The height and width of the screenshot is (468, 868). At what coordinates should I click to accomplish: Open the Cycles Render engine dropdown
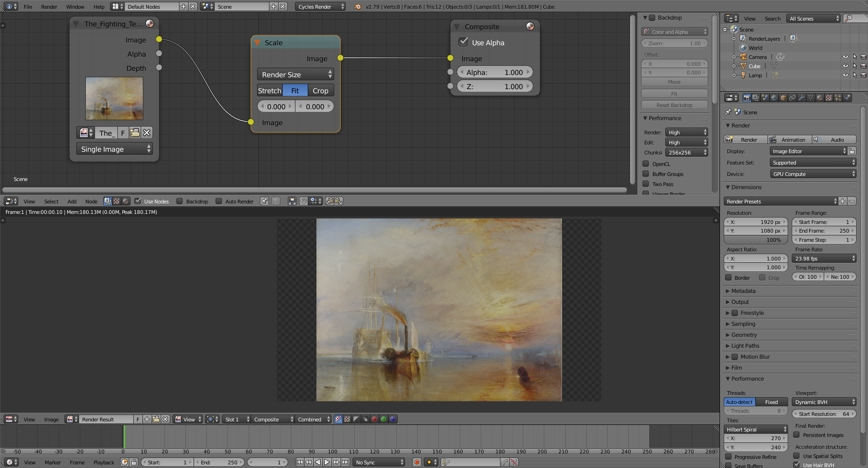(320, 6)
